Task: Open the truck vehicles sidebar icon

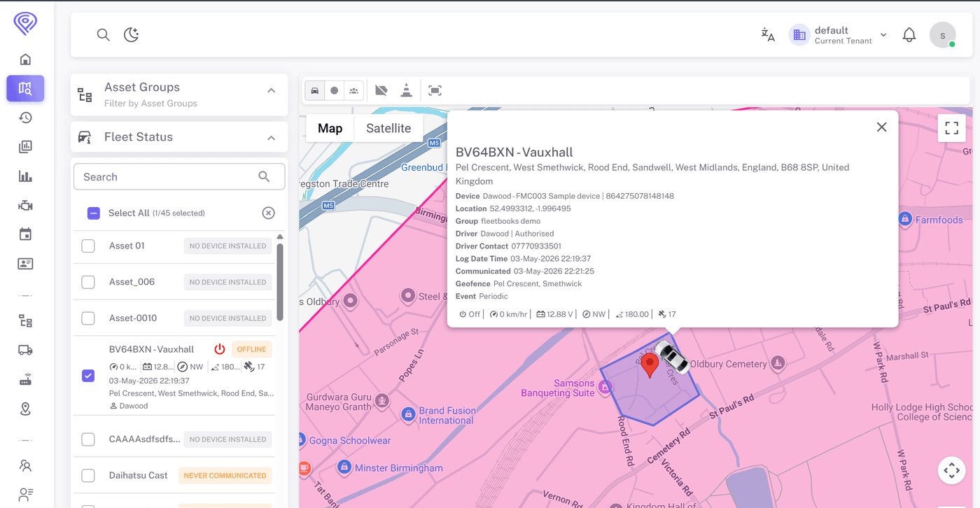Action: pyautogui.click(x=26, y=351)
